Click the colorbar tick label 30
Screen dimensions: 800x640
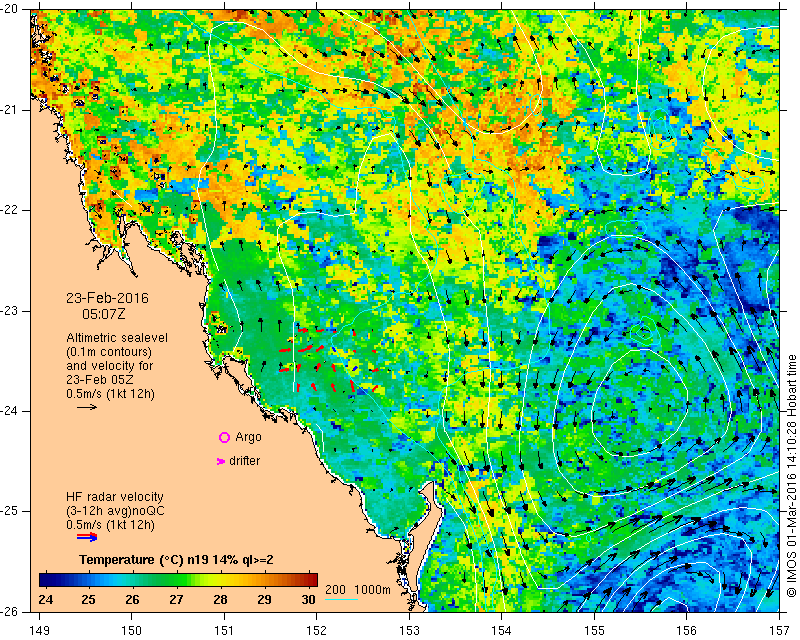(308, 599)
